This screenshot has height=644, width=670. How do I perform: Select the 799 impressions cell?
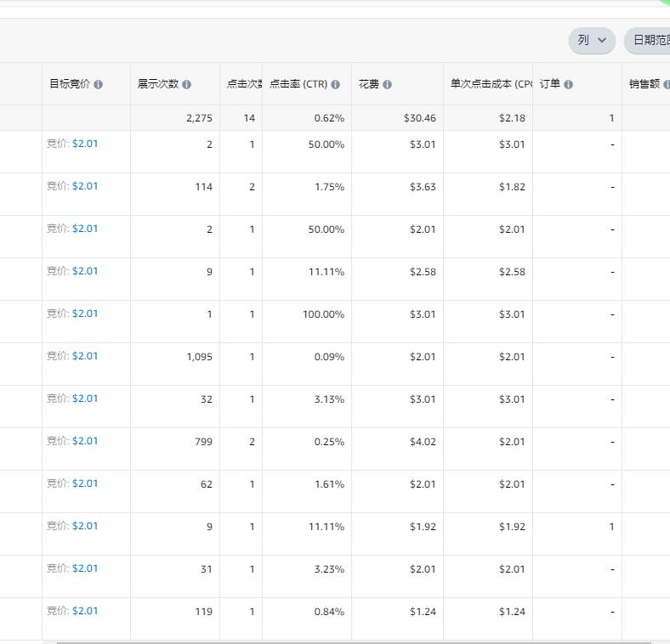(x=203, y=442)
